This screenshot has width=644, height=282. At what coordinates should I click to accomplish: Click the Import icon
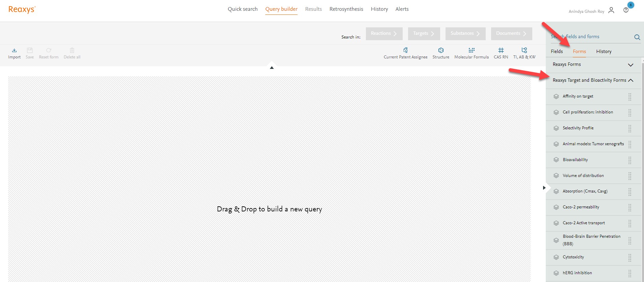click(x=14, y=51)
